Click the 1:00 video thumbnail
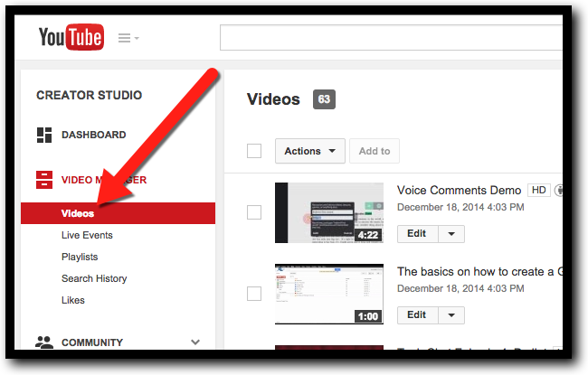Screen dimensions: 588x375 click(x=329, y=294)
